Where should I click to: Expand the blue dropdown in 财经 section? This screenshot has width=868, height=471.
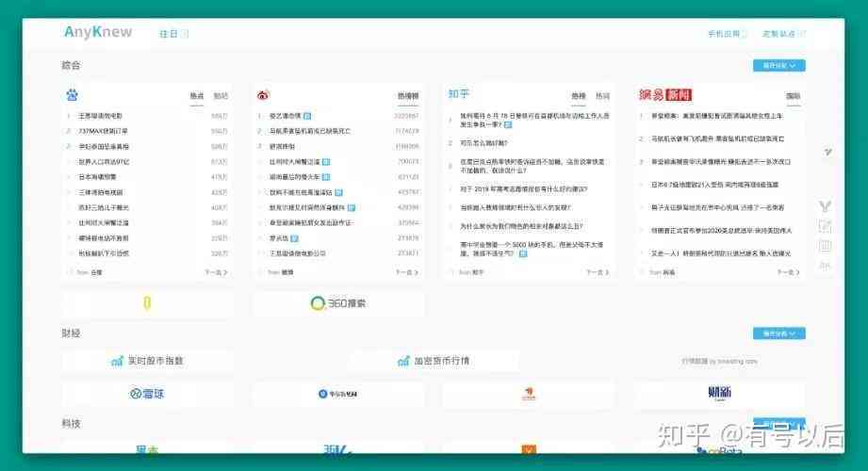click(x=778, y=333)
